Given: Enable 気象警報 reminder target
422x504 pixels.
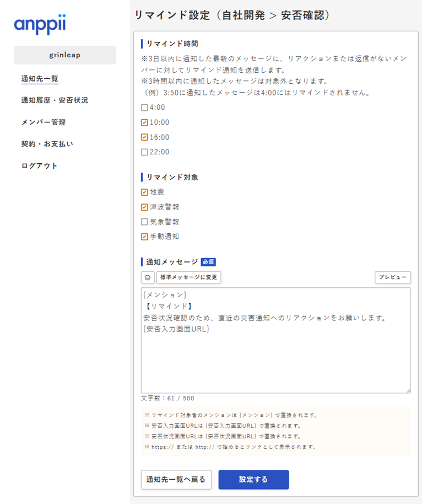Looking at the screenshot, I should tap(144, 222).
